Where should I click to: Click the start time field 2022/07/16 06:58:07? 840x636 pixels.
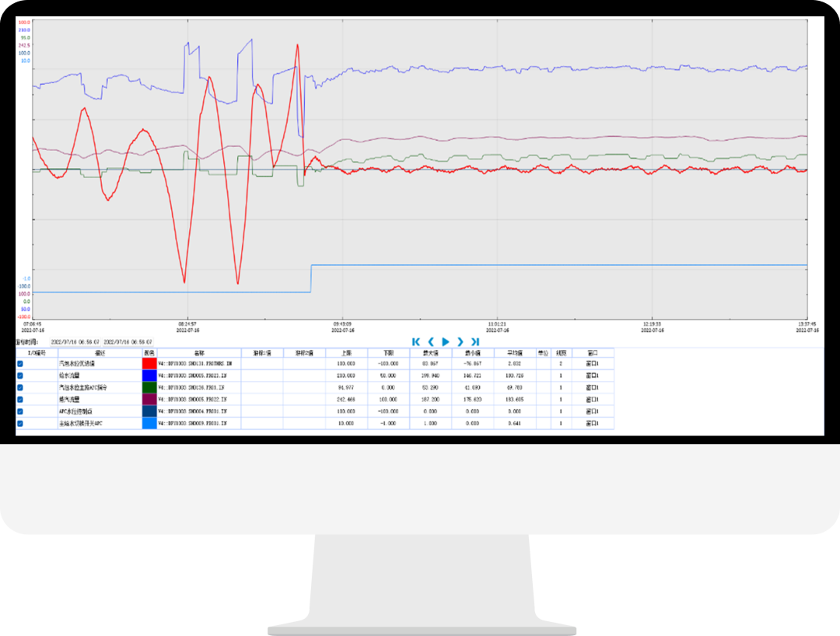pyautogui.click(x=75, y=342)
